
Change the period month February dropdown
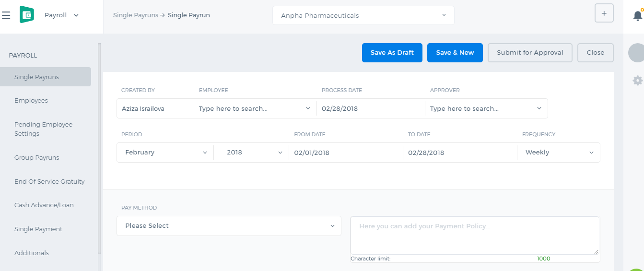pyautogui.click(x=165, y=153)
